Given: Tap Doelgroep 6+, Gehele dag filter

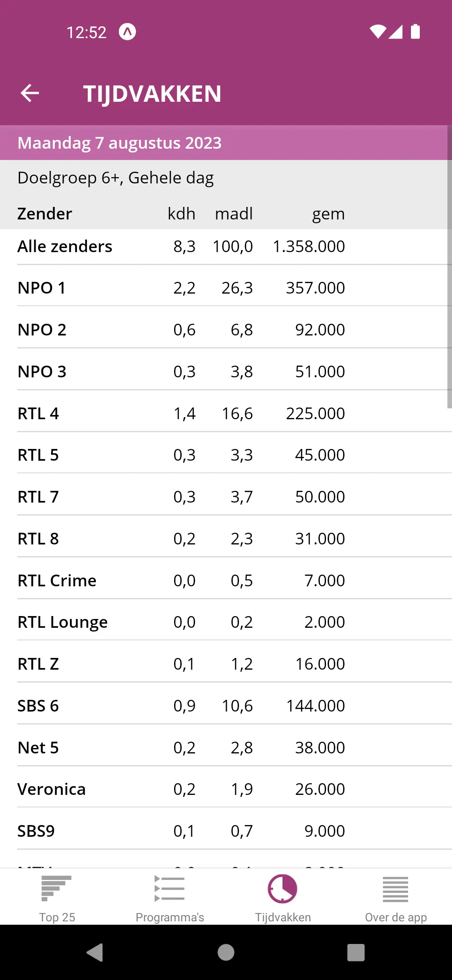Looking at the screenshot, I should [116, 178].
